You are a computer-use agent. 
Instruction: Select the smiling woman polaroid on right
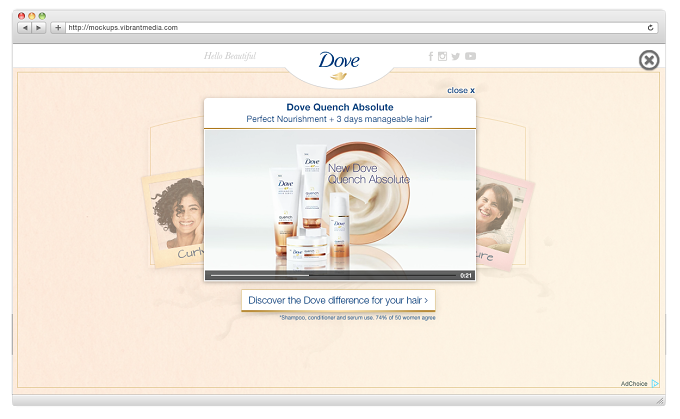503,219
